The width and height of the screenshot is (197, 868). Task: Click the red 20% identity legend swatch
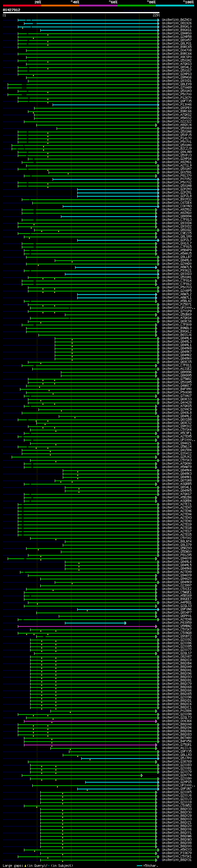(x=22, y=6)
